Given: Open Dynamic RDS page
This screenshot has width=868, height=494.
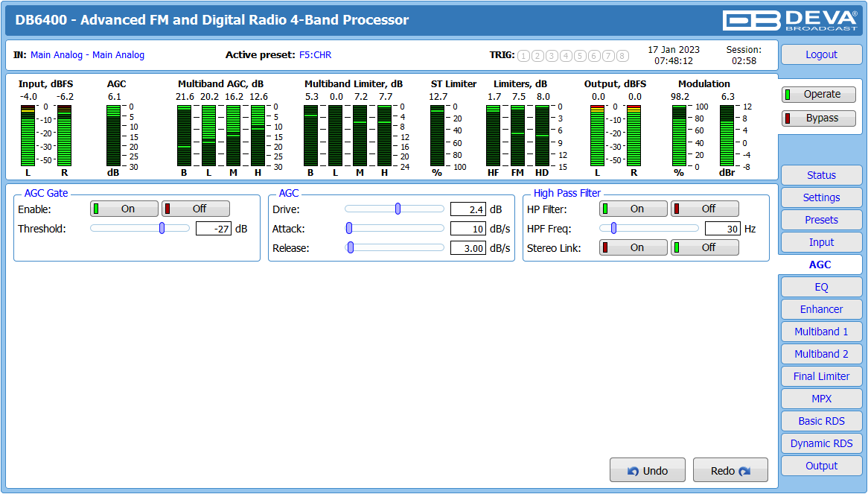Looking at the screenshot, I should tap(822, 443).
